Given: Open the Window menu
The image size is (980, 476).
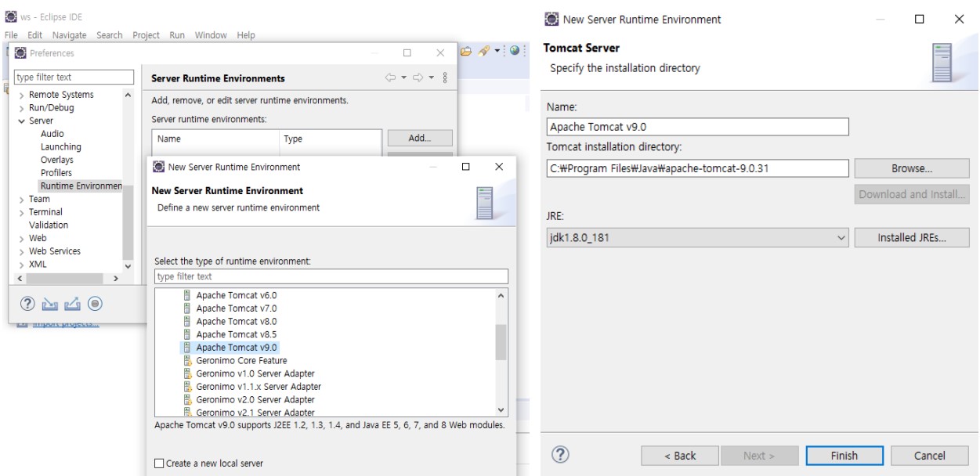Looking at the screenshot, I should (210, 35).
